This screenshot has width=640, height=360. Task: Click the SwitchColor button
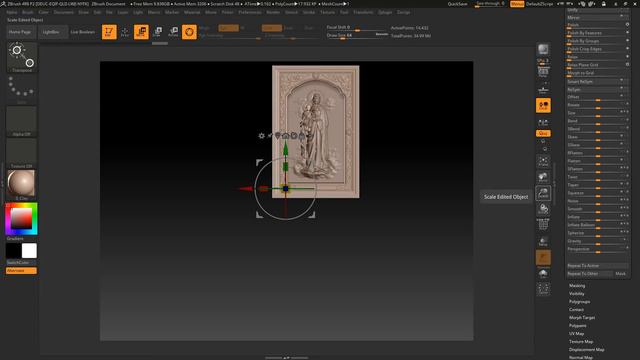coord(21,262)
